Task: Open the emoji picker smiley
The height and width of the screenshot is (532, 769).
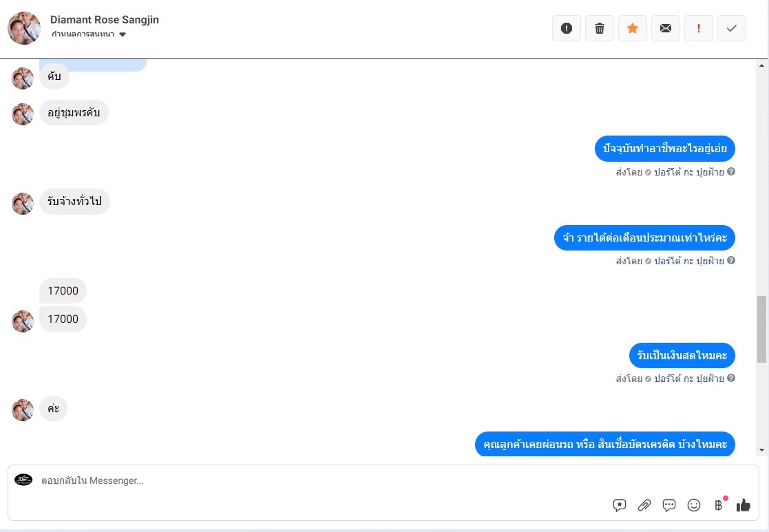Action: click(x=694, y=505)
